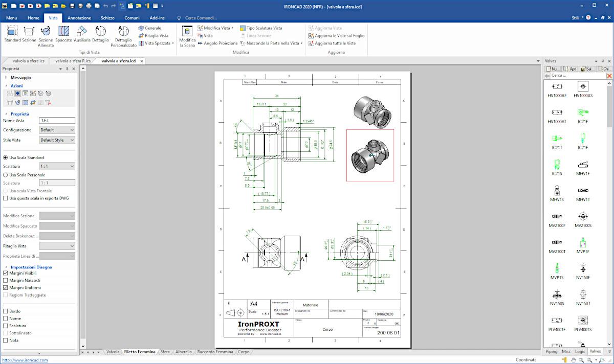Screen dimensions: 614x364
Task: Uncheck Margini Visibili
Action: tap(6, 274)
